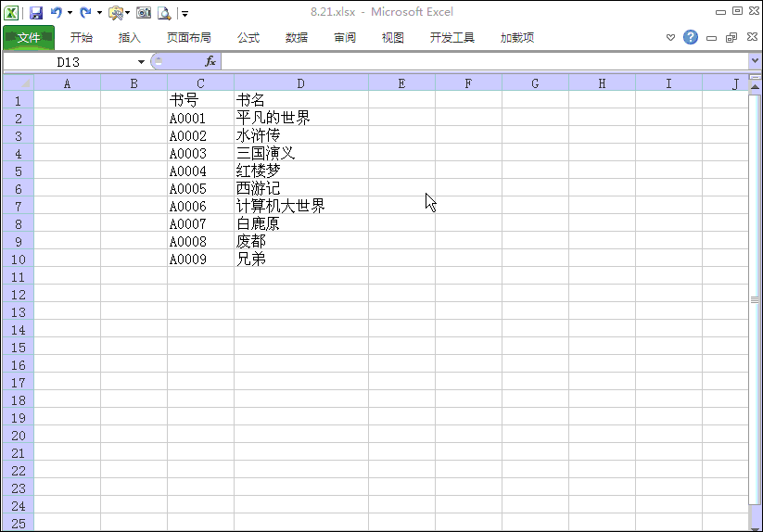763x532 pixels.
Task: Open the redo history dropdown arrow
Action: coord(99,13)
